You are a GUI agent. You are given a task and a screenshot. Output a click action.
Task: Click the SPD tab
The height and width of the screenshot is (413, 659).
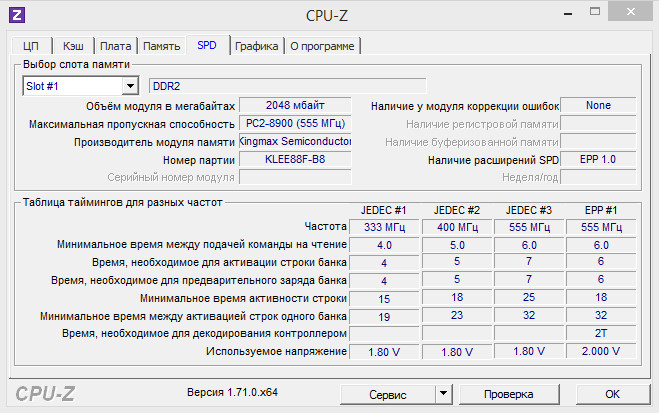tap(207, 45)
